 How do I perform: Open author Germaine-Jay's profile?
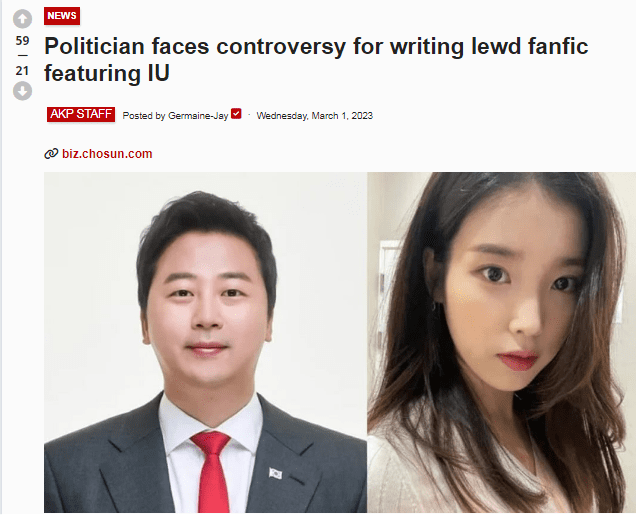pos(198,116)
